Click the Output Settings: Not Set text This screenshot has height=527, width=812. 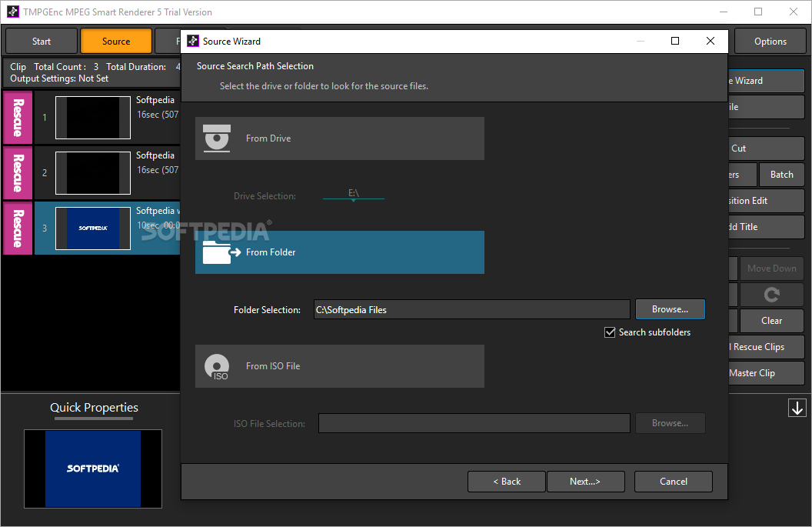pos(59,78)
